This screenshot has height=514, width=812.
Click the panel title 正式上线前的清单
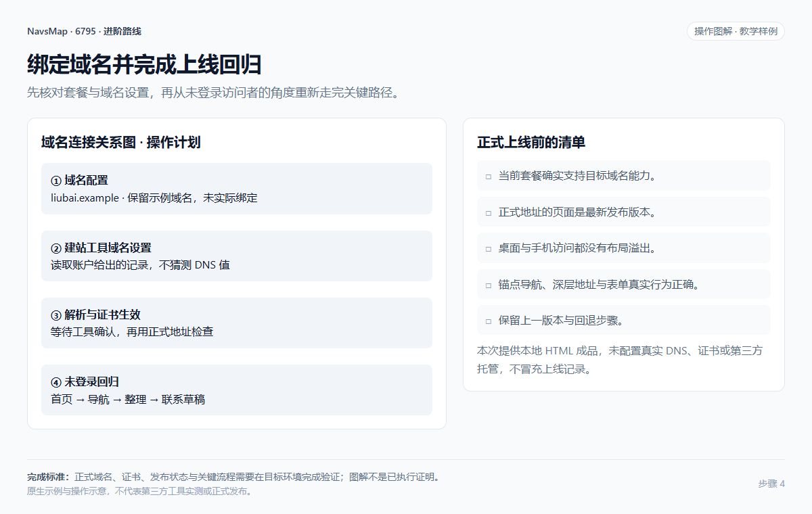531,142
